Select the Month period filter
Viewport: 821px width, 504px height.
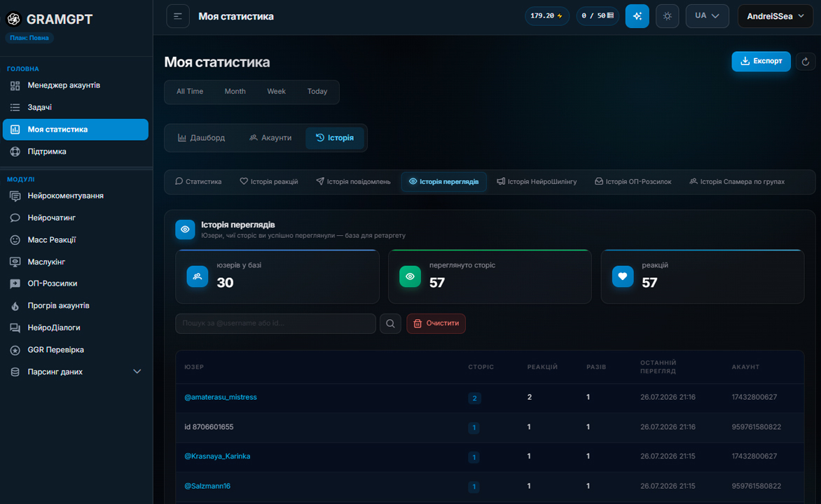235,92
